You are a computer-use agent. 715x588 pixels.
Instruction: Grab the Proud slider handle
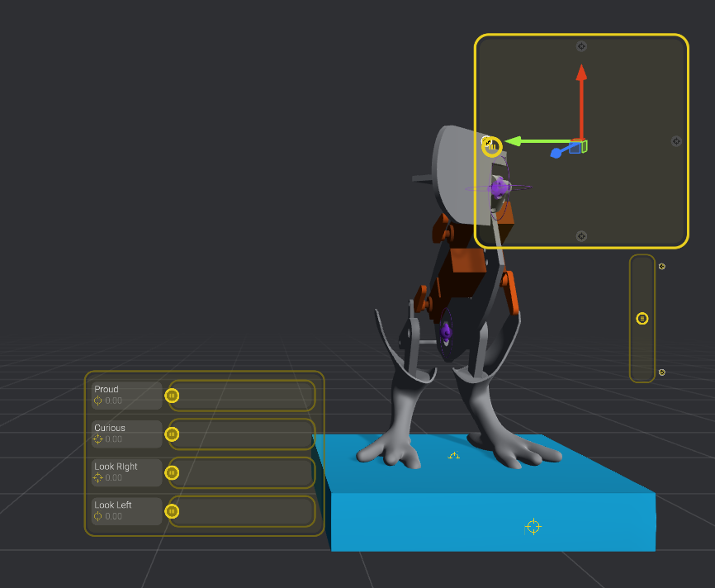tap(172, 396)
